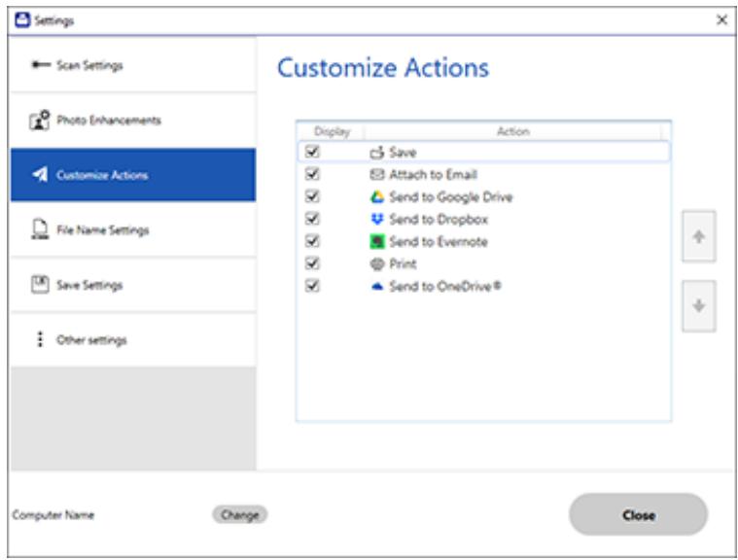
Task: Click the Other settings three-dot icon
Action: (40, 339)
